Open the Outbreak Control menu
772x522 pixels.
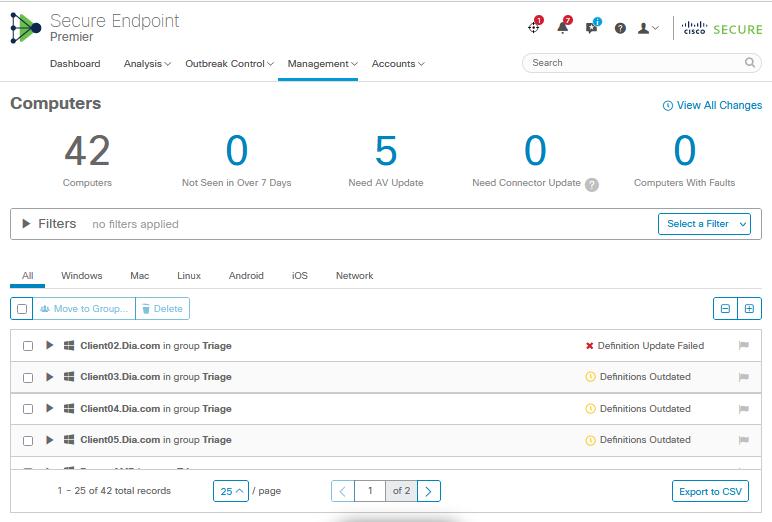tap(229, 64)
